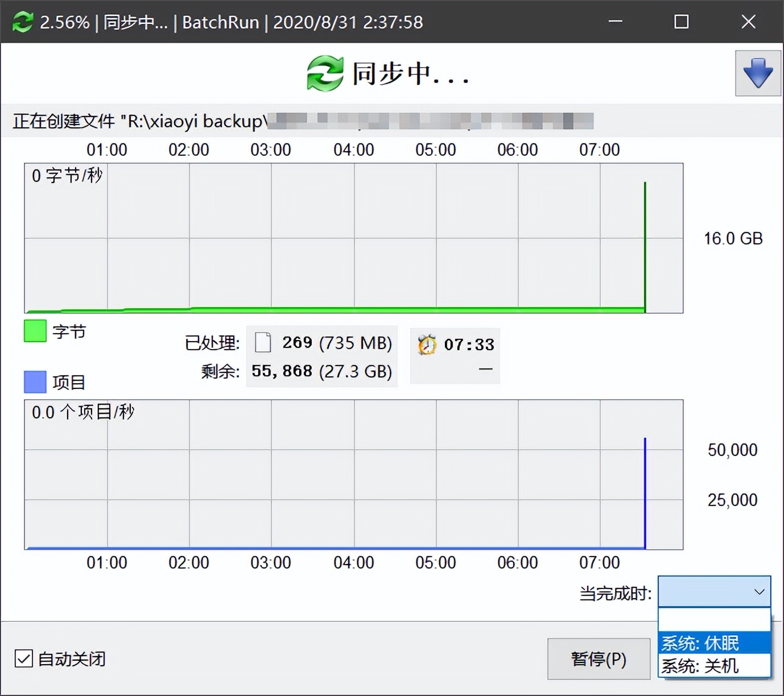The height and width of the screenshot is (696, 784).
Task: Maximize the sync progress window
Action: tap(681, 22)
